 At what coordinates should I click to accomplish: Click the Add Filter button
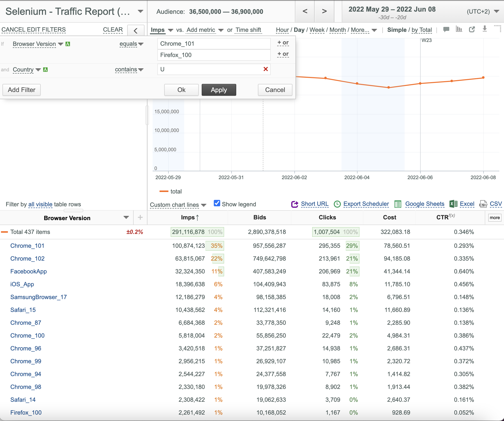point(22,90)
